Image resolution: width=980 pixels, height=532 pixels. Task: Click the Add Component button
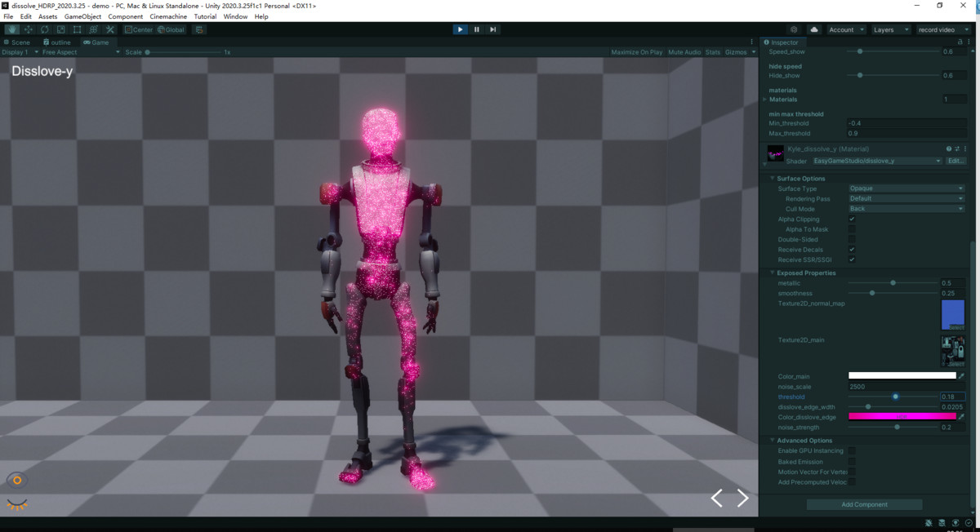point(863,503)
